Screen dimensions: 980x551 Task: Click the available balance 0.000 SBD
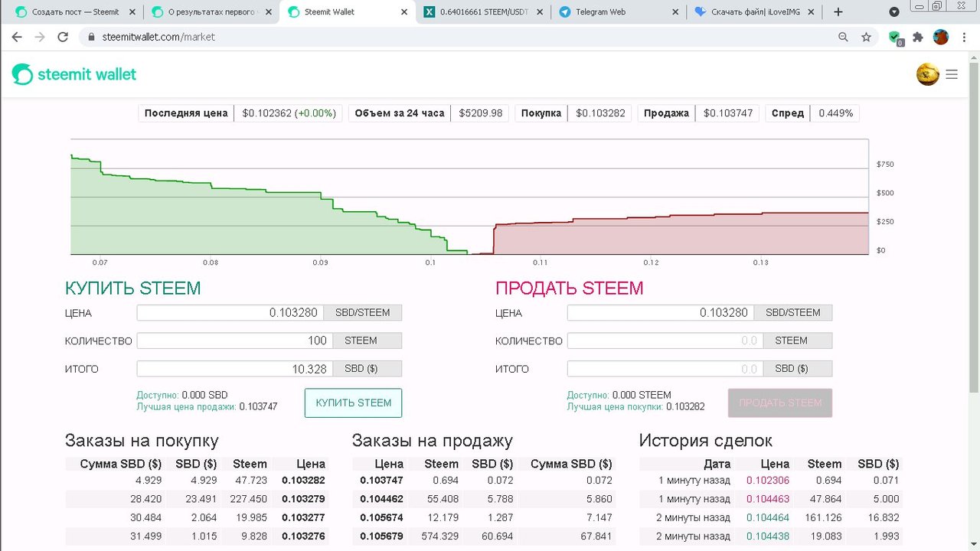(204, 395)
